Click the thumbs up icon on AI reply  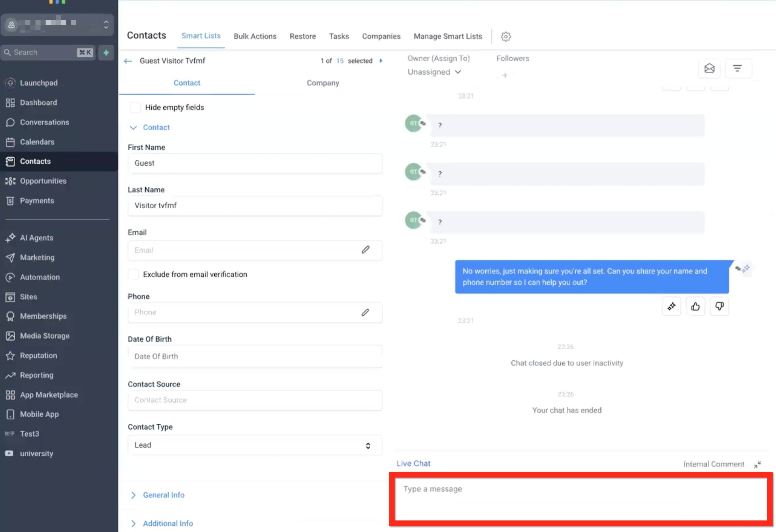click(x=695, y=306)
